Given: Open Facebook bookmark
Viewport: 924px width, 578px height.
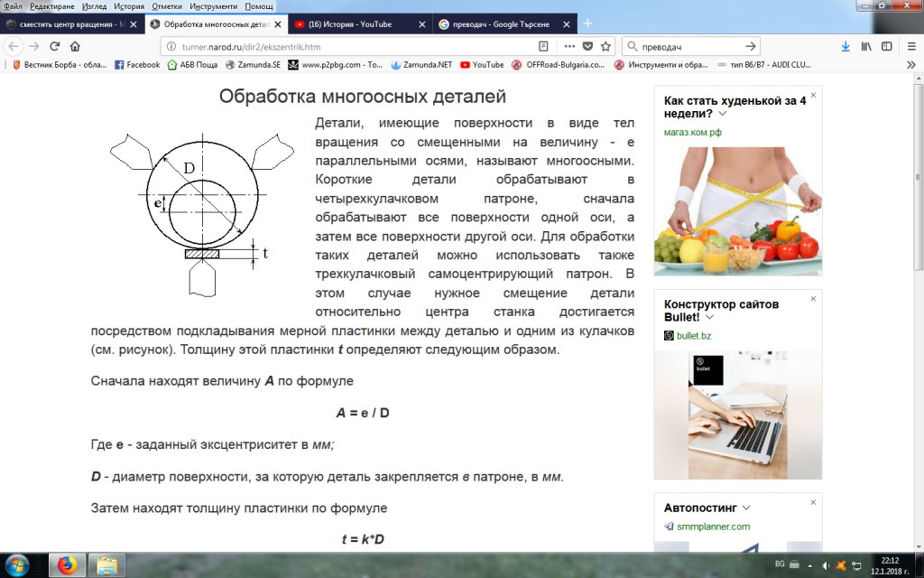Looking at the screenshot, I should coord(137,65).
